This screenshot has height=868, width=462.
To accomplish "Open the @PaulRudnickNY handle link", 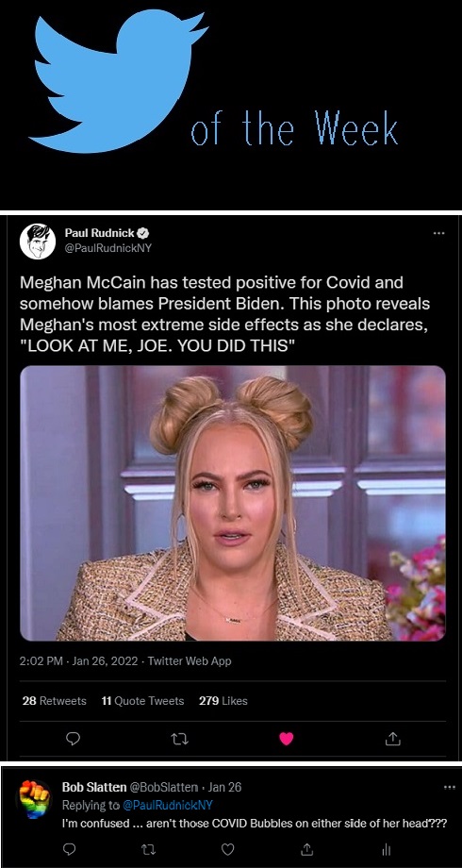I will coord(108,248).
